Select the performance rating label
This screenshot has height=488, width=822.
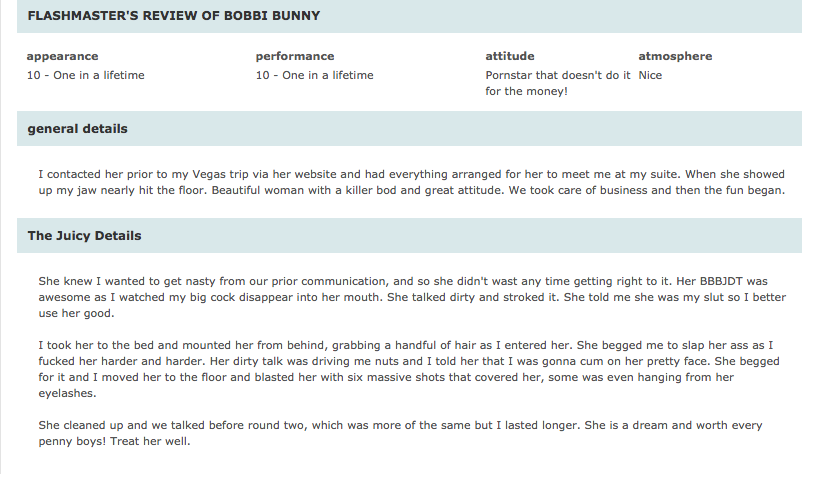(x=295, y=56)
